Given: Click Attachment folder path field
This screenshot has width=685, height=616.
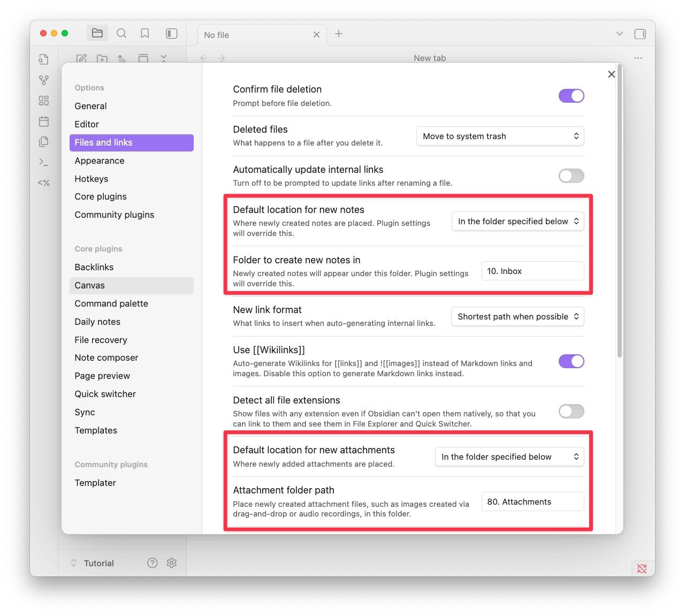Looking at the screenshot, I should click(533, 501).
